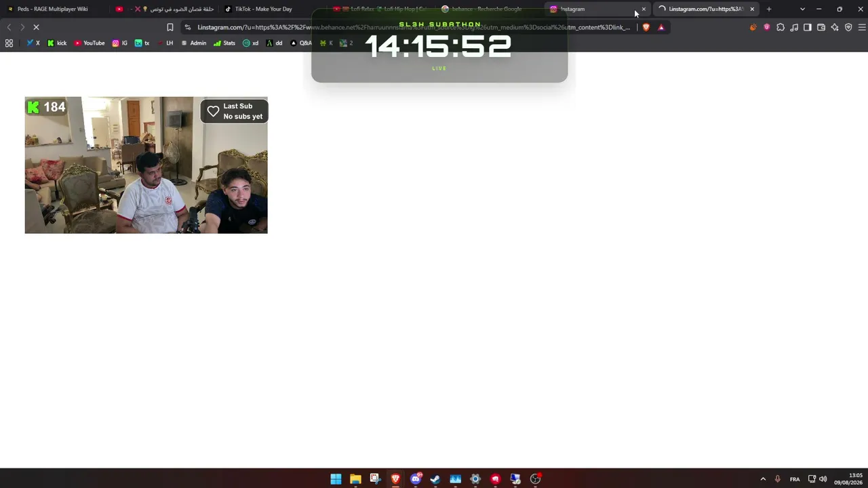Open the bookmarks apps grid icon
This screenshot has width=868, height=488.
9,43
